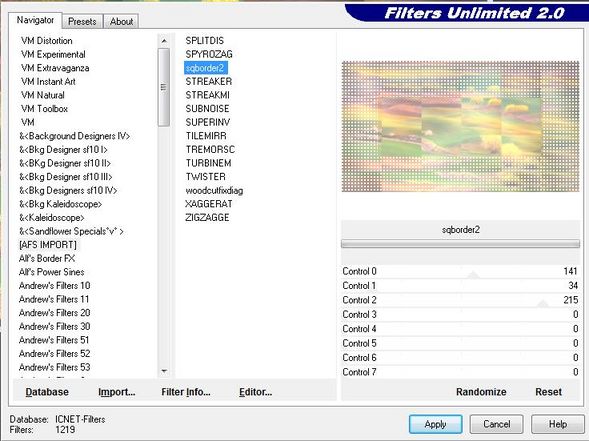Open the About tab

(121, 22)
